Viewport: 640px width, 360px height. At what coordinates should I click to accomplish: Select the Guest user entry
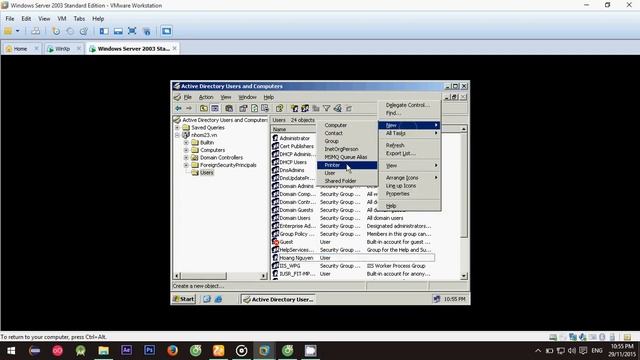286,242
